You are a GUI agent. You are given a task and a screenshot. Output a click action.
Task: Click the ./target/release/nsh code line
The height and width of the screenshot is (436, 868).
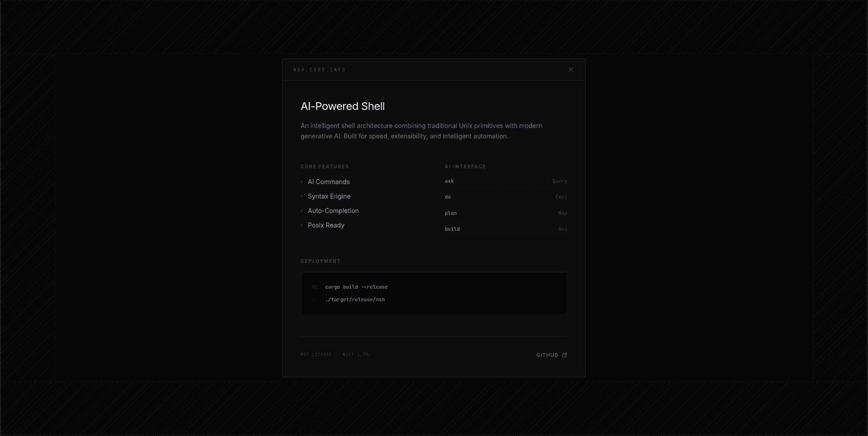pos(355,299)
